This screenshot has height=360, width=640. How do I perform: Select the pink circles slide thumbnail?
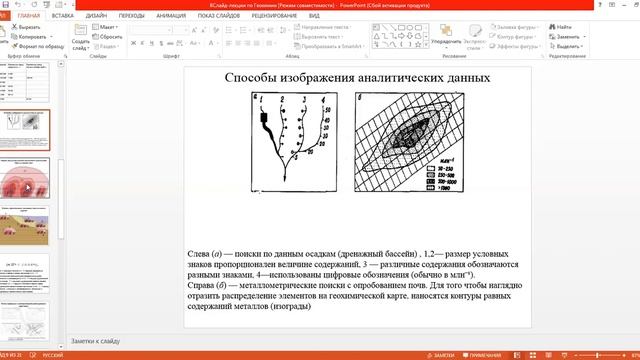25,178
